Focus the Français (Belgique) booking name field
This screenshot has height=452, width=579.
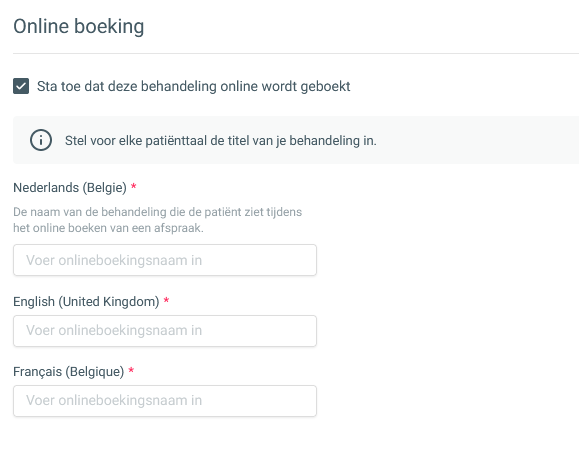165,401
